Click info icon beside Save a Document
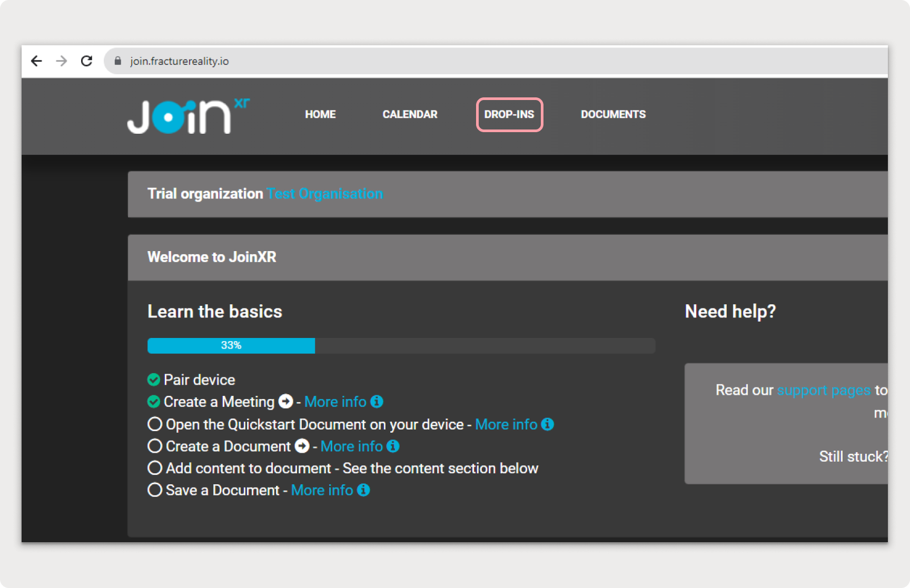This screenshot has height=588, width=910. [363, 490]
